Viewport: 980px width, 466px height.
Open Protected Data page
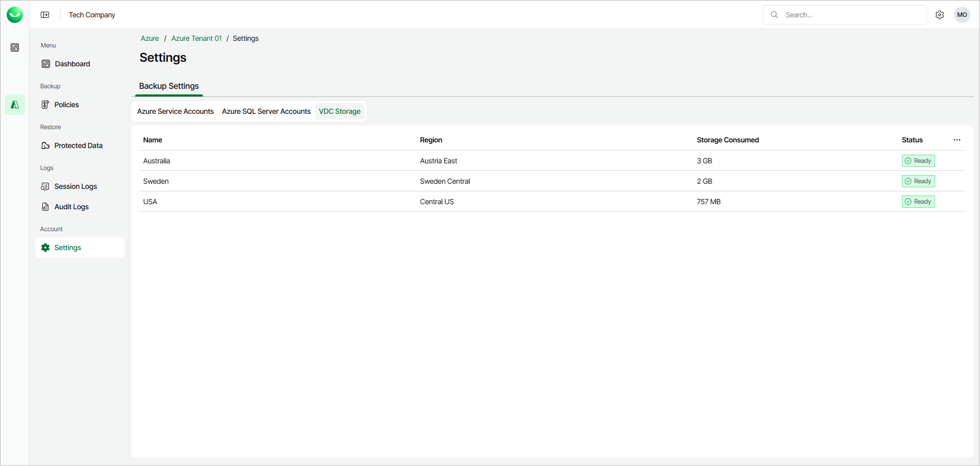pos(78,145)
